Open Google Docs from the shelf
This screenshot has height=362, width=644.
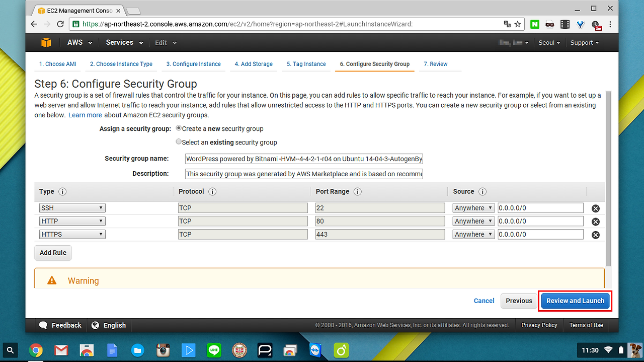click(112, 350)
